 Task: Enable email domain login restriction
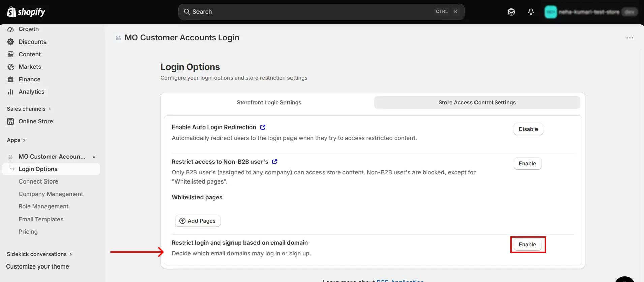(x=527, y=244)
